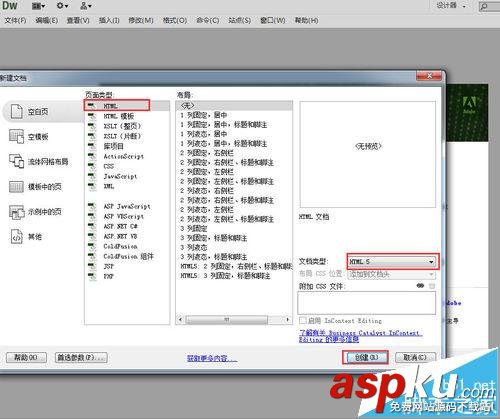Select ASP.NET C# page type
This screenshot has height=419, width=500.
pyautogui.click(x=120, y=226)
